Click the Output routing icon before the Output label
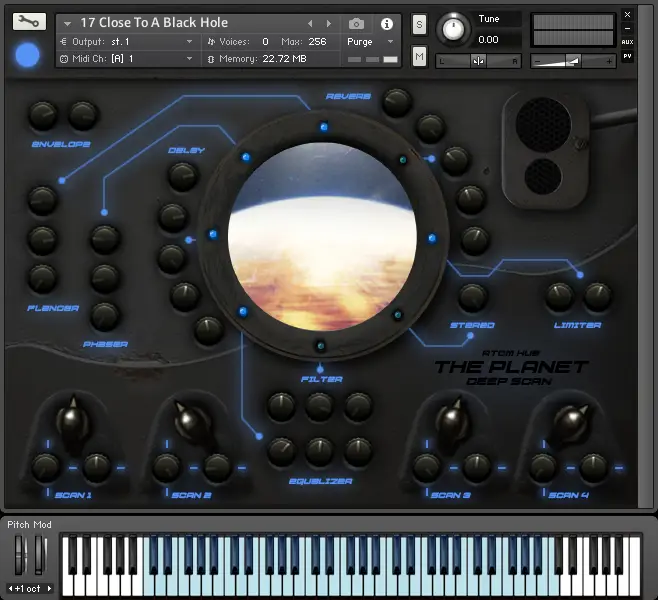658x600 pixels. 63,42
